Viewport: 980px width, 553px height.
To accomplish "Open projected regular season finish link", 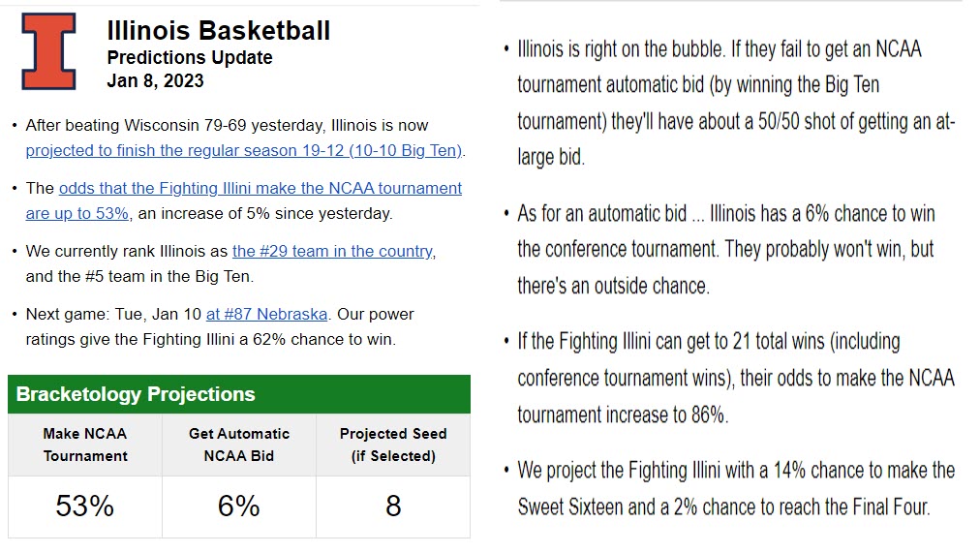I will [x=244, y=151].
